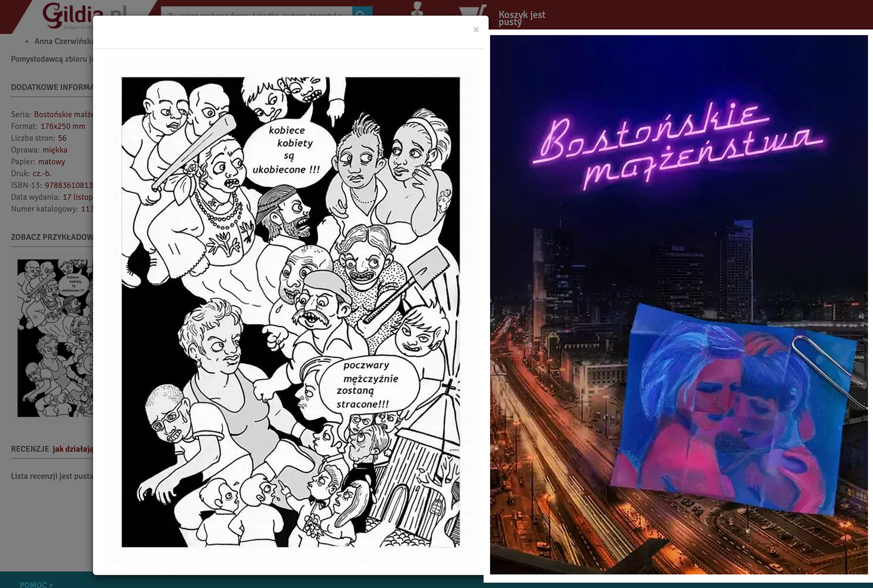Click the enlarged comic page image
This screenshot has width=873, height=588.
291,312
